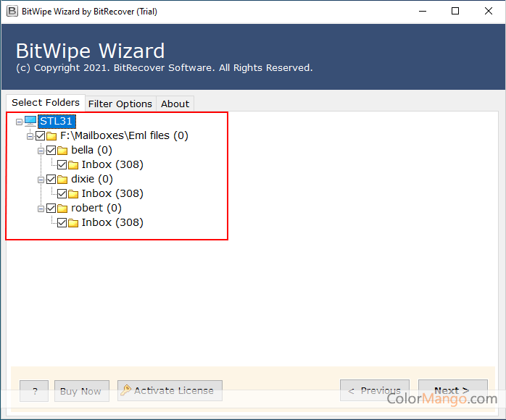This screenshot has width=506, height=420.
Task: Collapse the dixie folder node
Action: coord(41,180)
